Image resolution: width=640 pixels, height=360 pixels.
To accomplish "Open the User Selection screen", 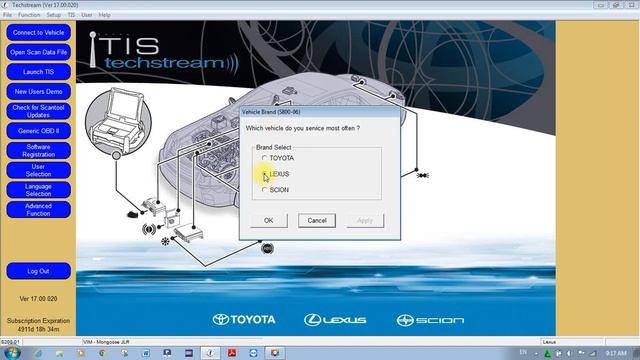I will click(38, 170).
